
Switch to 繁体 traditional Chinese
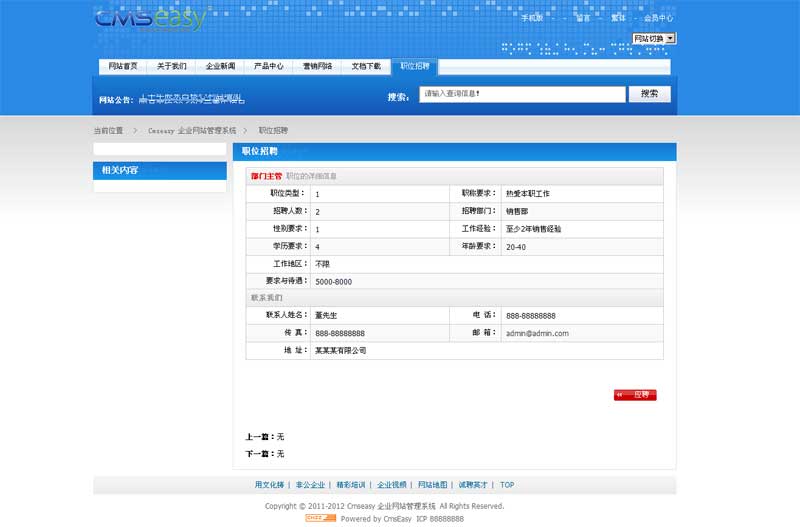click(x=618, y=18)
